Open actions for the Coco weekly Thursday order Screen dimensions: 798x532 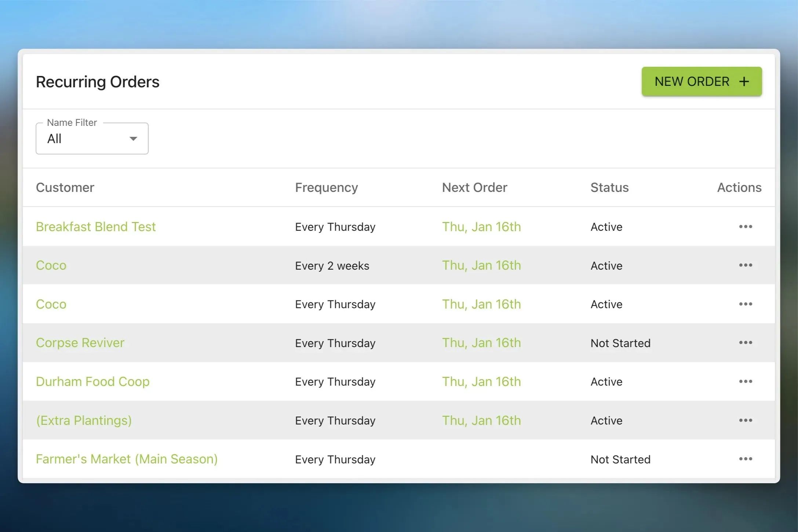746,304
